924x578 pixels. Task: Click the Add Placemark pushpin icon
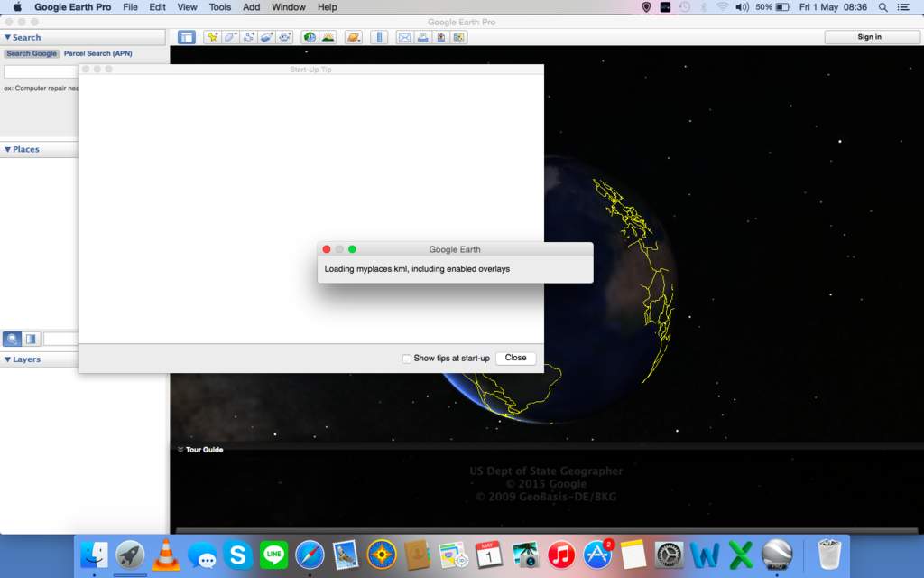pos(212,37)
